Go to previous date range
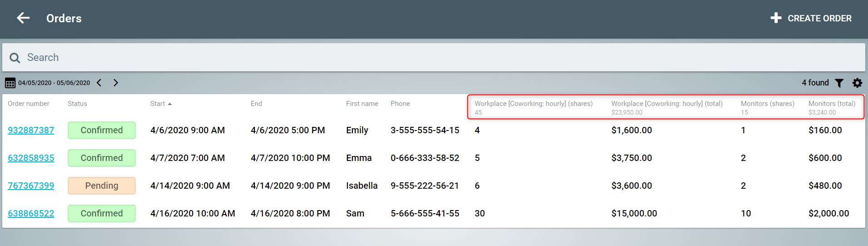868x246 pixels. click(x=99, y=83)
